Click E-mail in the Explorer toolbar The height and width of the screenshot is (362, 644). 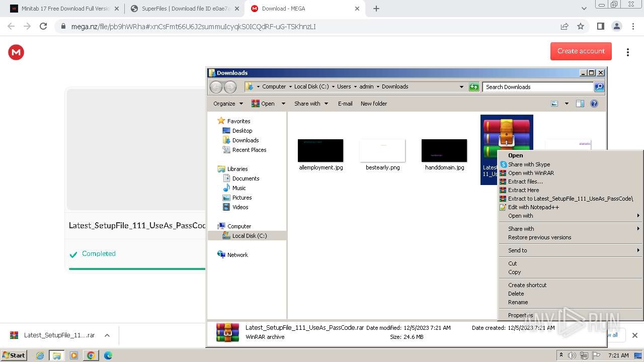point(345,104)
